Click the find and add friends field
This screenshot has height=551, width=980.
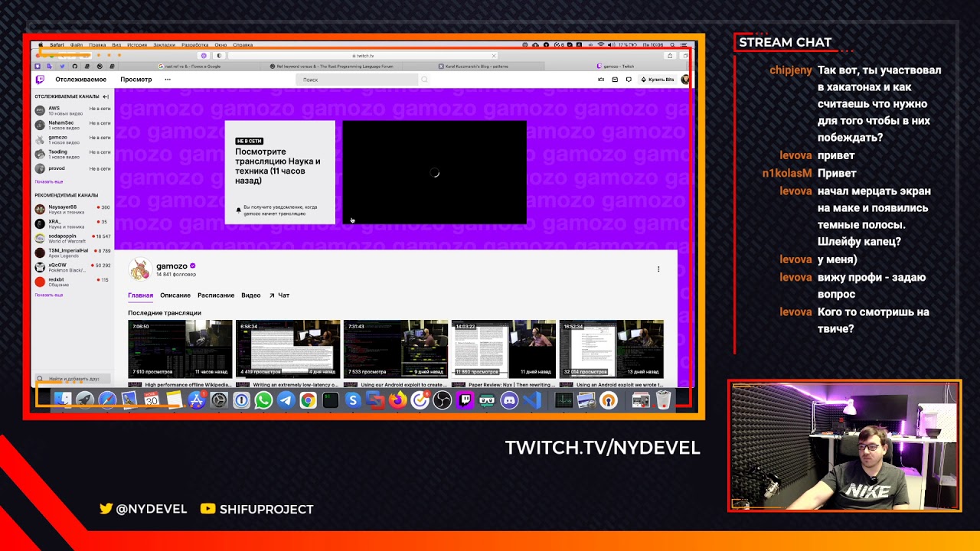pos(73,379)
